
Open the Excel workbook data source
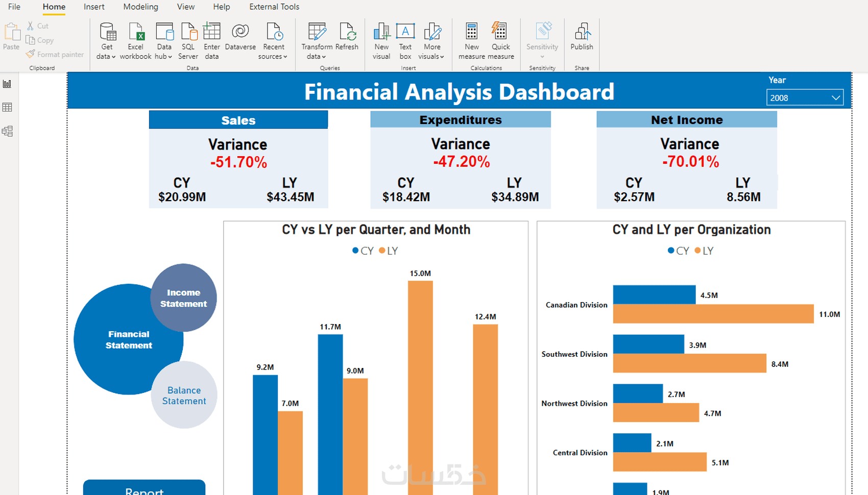point(136,41)
